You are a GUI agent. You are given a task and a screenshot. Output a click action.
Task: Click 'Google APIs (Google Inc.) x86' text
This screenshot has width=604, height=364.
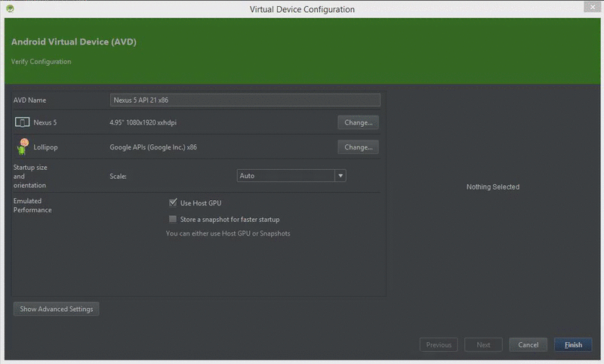click(x=153, y=147)
